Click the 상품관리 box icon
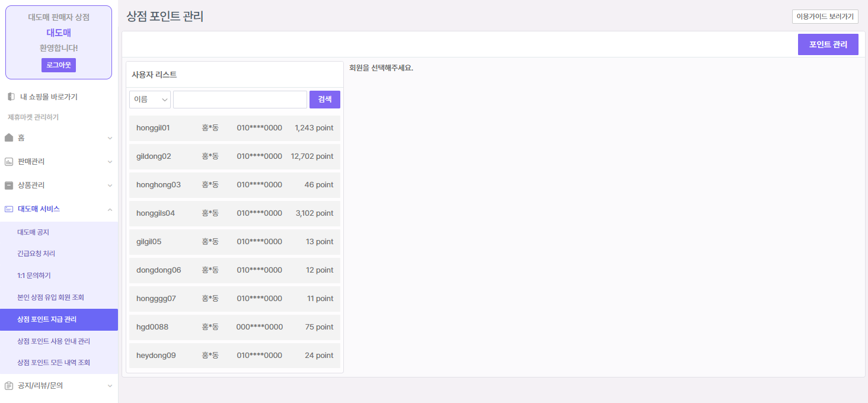The image size is (868, 403). (9, 185)
